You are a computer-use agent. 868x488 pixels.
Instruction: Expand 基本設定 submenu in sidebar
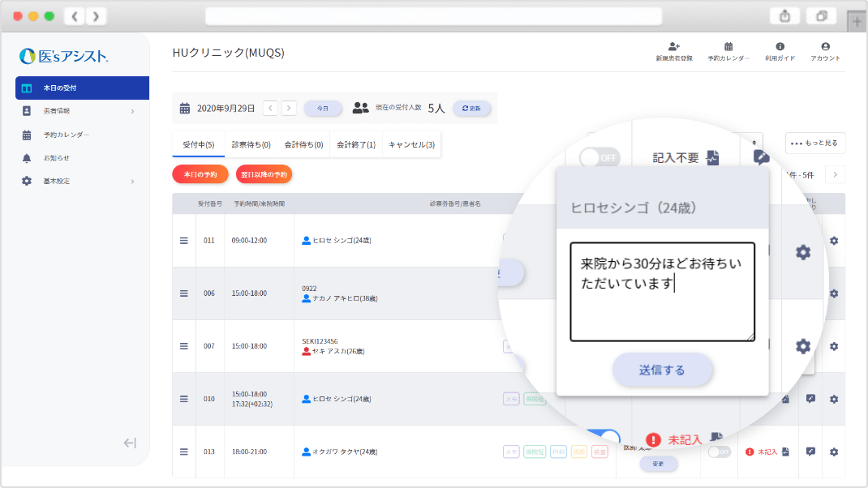point(132,182)
